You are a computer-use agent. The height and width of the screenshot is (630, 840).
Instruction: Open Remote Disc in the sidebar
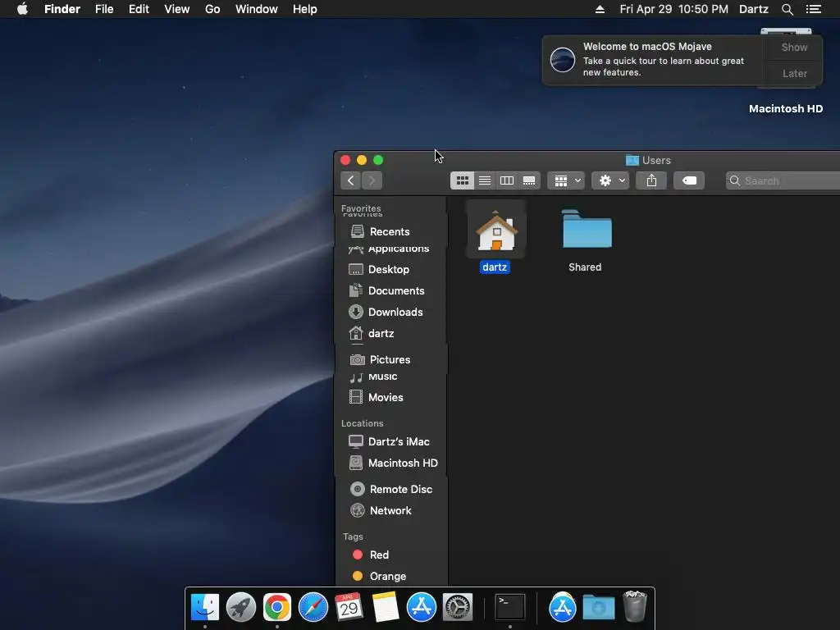400,489
